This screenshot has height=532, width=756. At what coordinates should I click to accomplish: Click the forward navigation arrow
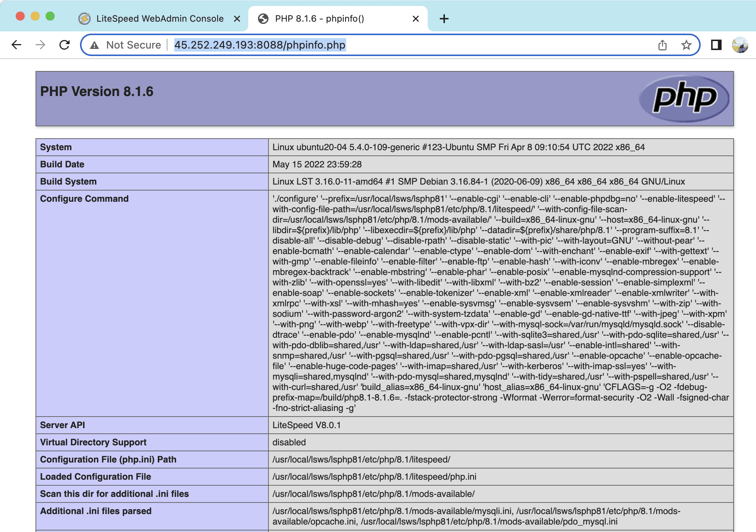[40, 45]
